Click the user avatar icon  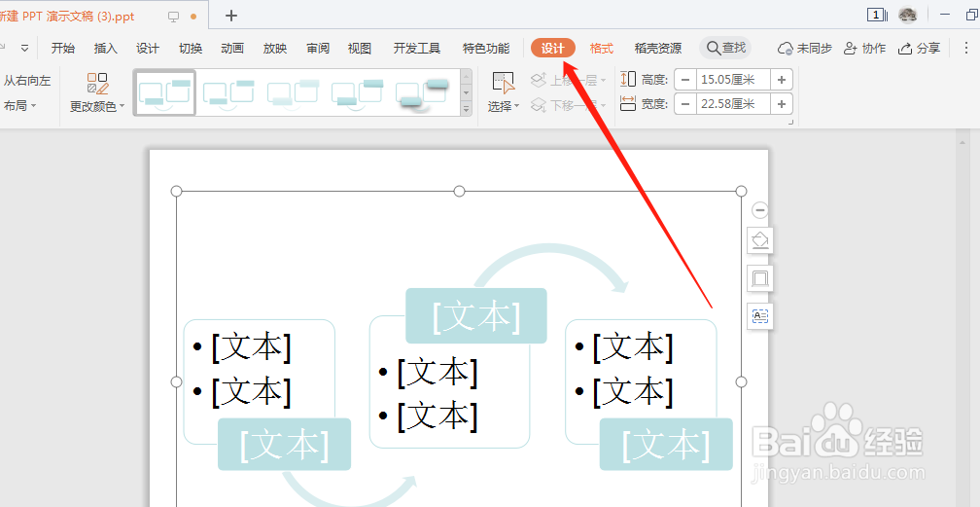coord(907,15)
